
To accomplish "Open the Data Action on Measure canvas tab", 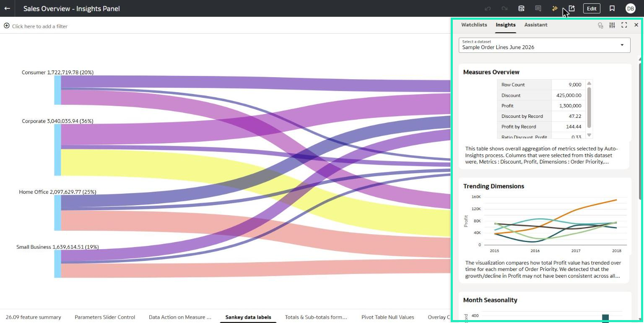I will point(180,317).
